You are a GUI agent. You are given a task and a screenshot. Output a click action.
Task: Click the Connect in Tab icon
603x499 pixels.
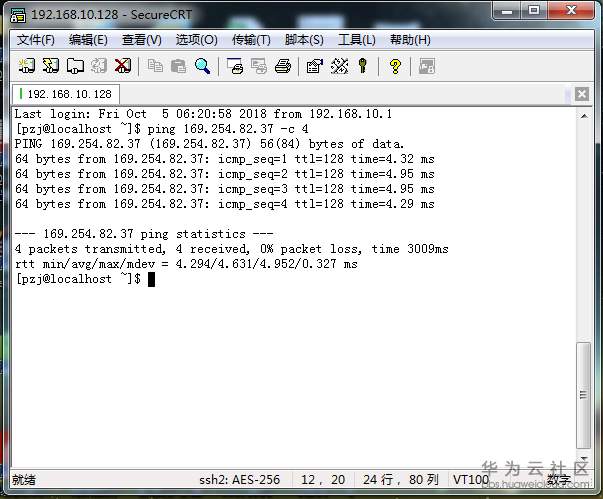75,66
